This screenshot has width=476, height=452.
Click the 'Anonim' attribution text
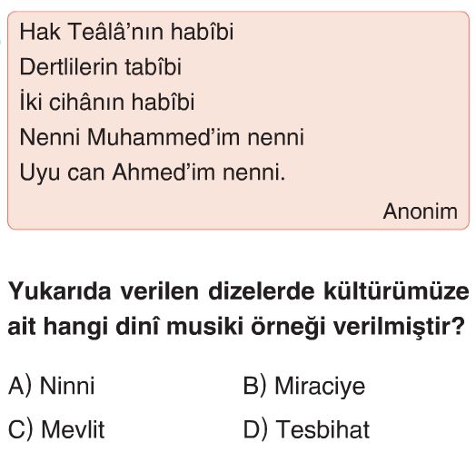point(421,211)
